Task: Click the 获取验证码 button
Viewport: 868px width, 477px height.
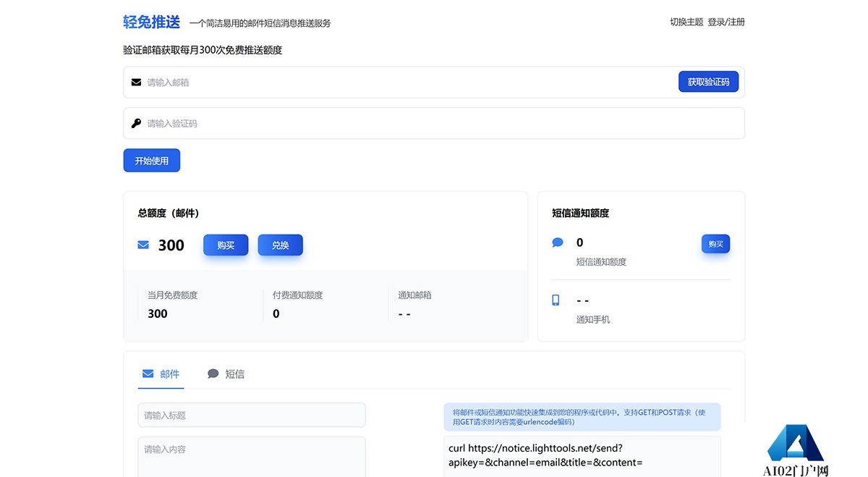Action: [x=708, y=82]
